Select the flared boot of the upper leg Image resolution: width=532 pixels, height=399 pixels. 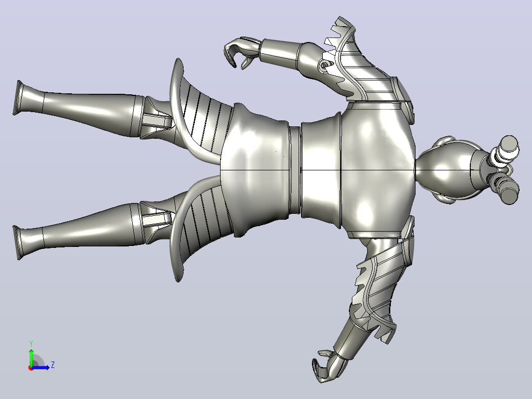point(29,97)
